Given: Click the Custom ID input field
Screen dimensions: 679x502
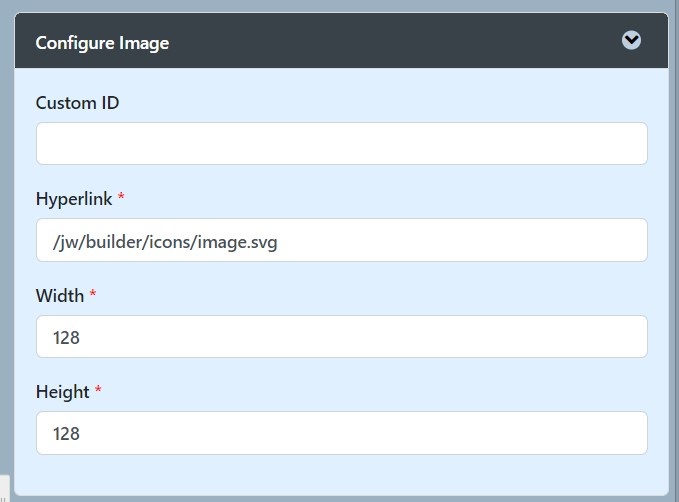Looking at the screenshot, I should (342, 143).
